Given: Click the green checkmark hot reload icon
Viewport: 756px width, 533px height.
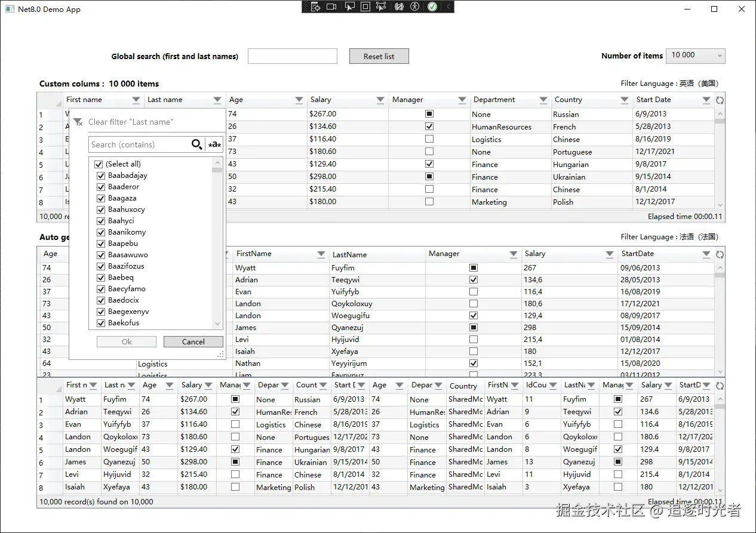Looking at the screenshot, I should (432, 7).
